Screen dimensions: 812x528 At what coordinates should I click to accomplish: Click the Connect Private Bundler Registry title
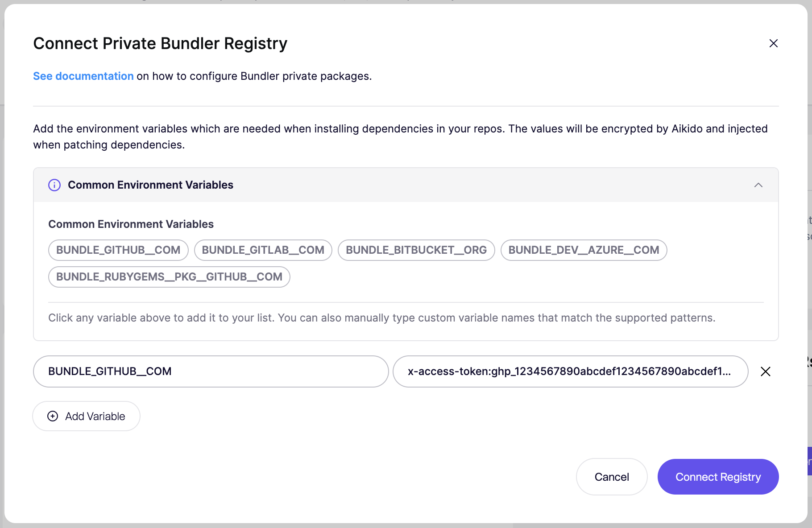[160, 44]
